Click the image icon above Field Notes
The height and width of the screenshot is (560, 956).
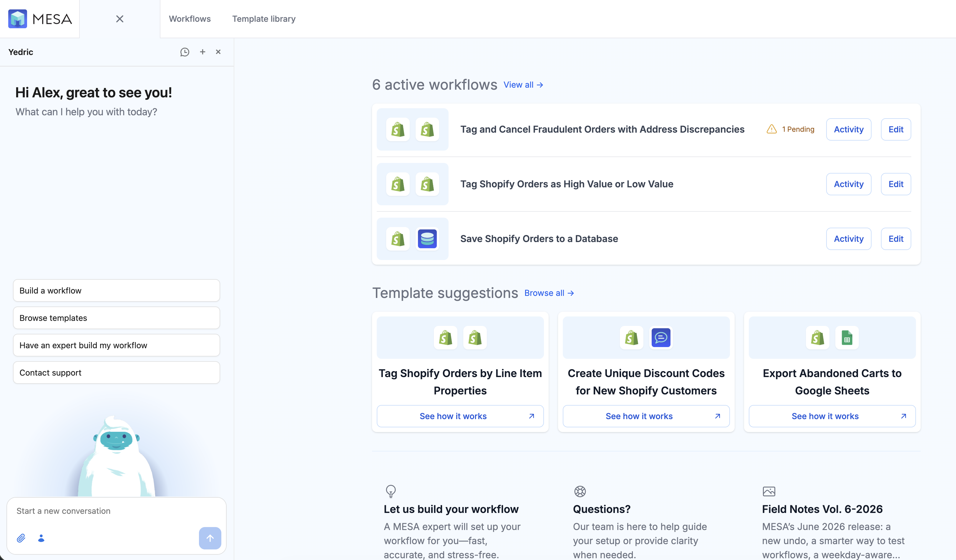769,491
